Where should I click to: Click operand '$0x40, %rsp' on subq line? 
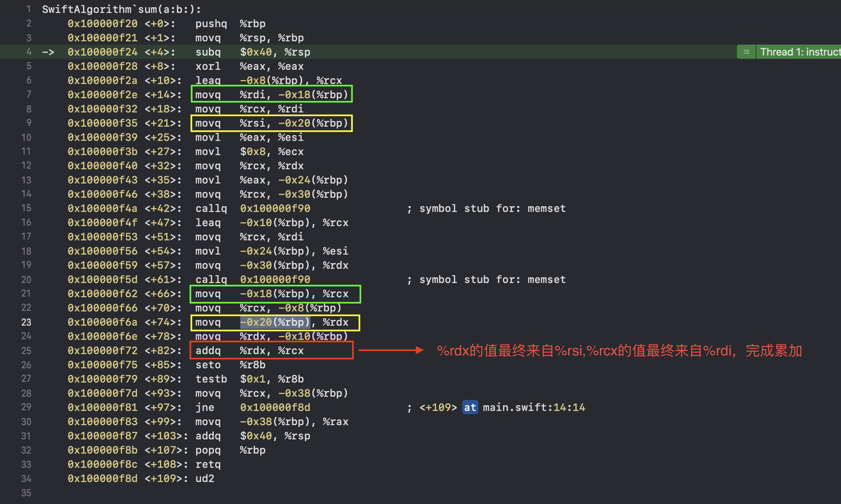click(275, 52)
